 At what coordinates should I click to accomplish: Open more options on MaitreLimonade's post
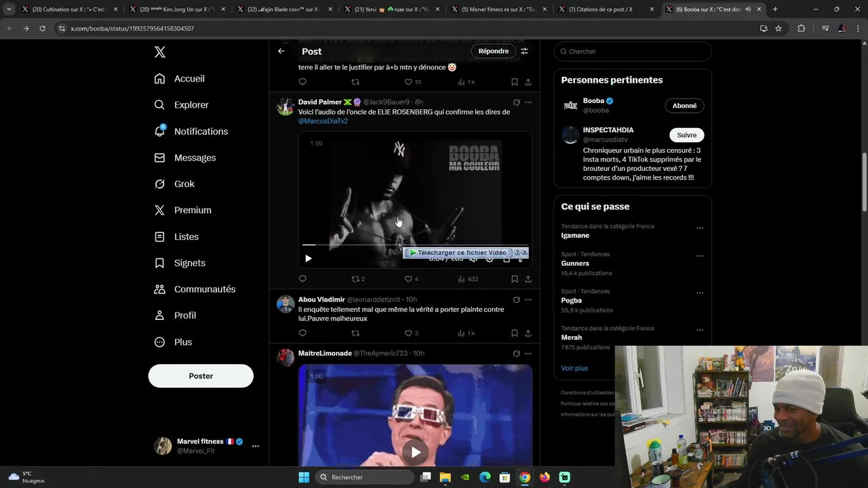click(528, 353)
